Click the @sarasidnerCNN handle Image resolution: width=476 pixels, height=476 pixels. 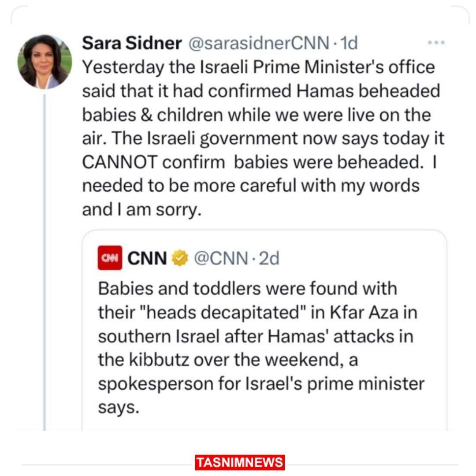coord(258,43)
